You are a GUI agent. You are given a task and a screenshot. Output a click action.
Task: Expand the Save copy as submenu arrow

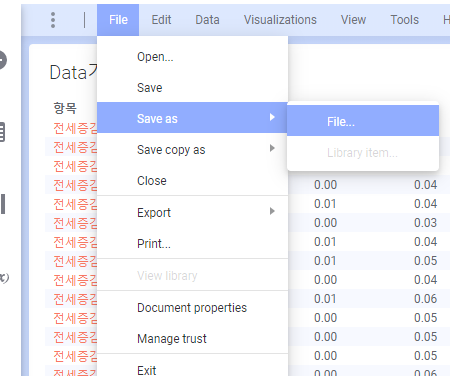272,148
